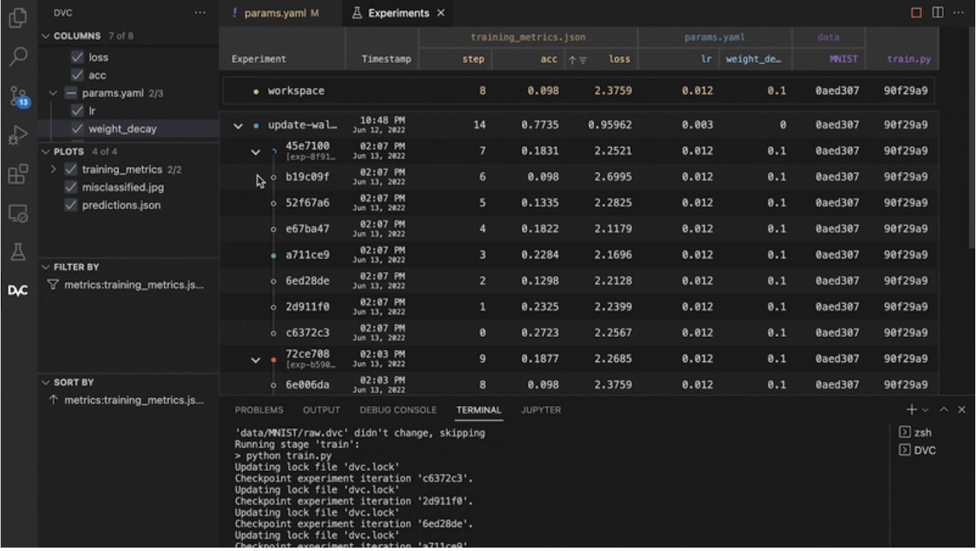Toggle the params.yaml columns checkbox
Screen dimensions: 980x551
tap(70, 93)
